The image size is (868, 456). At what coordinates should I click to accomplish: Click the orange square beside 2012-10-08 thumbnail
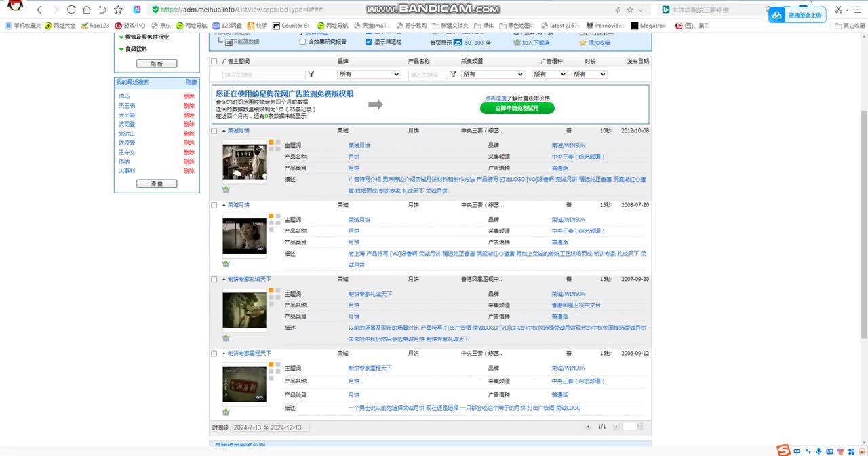271,142
